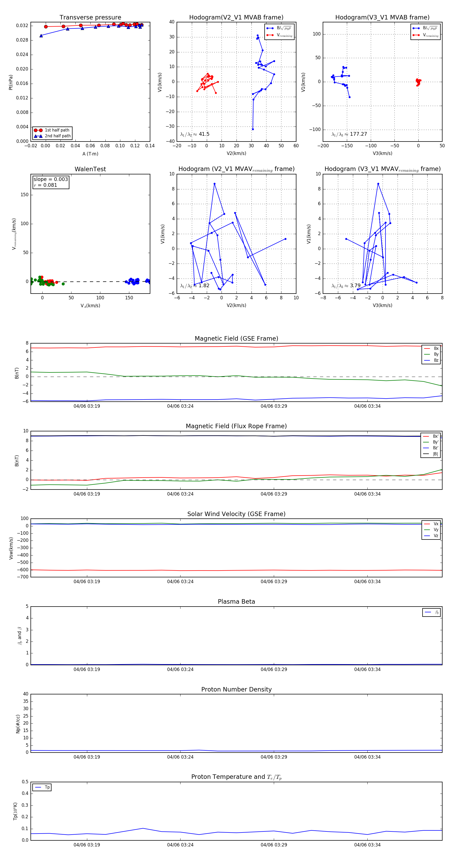Click the 'WalenTest' plot title
Image resolution: width=473 pixels, height=868 pixels.
pos(90,169)
